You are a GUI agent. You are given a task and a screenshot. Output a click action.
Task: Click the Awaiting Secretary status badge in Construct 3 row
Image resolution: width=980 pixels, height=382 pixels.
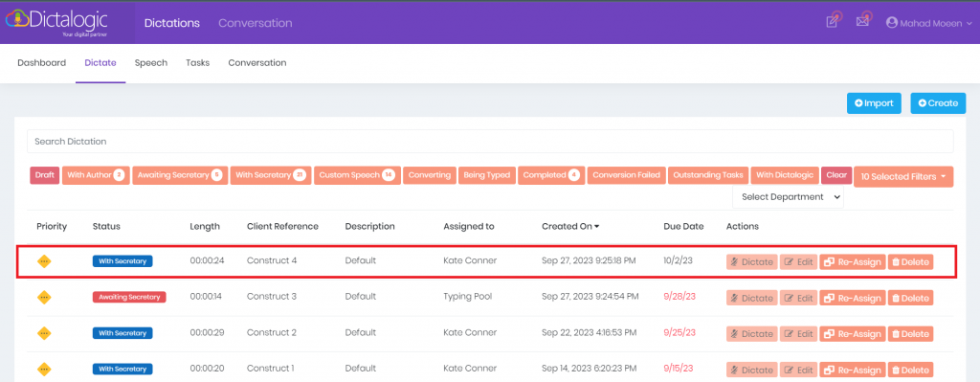128,298
